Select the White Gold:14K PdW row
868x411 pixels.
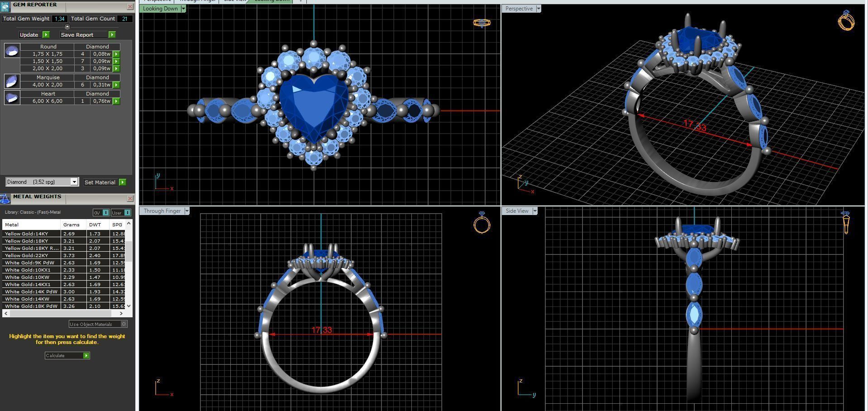[x=64, y=292]
